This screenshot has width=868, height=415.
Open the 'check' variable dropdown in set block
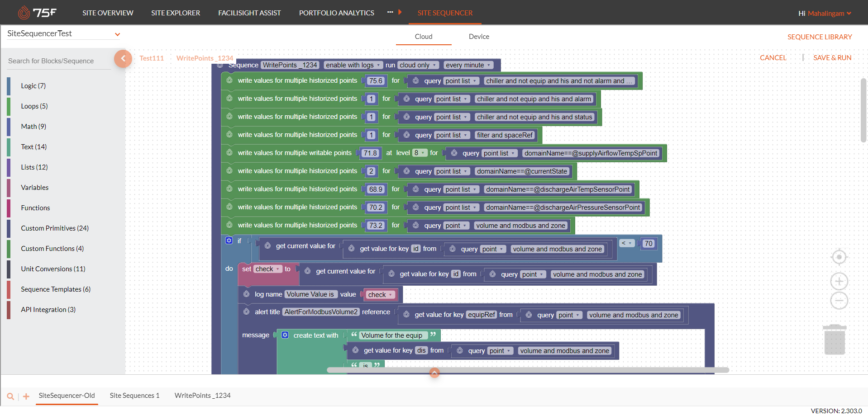tap(267, 269)
